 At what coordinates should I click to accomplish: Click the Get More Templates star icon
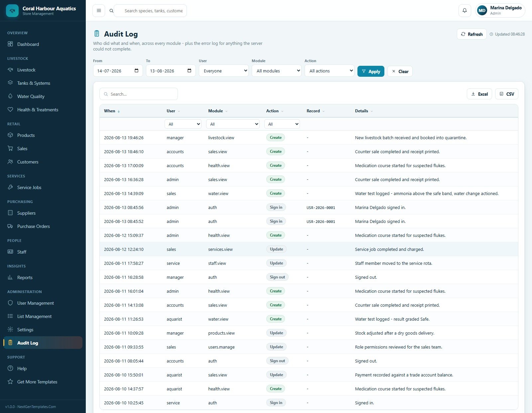tap(10, 382)
